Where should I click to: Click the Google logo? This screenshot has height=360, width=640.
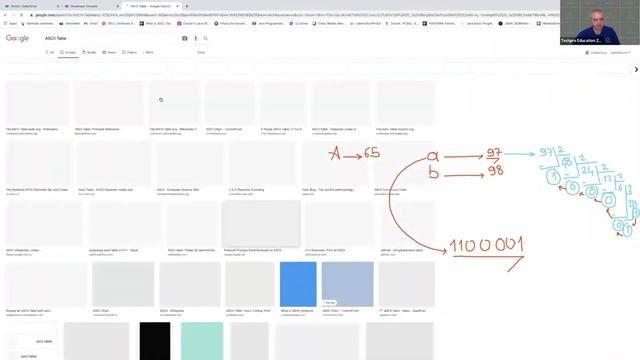17,38
